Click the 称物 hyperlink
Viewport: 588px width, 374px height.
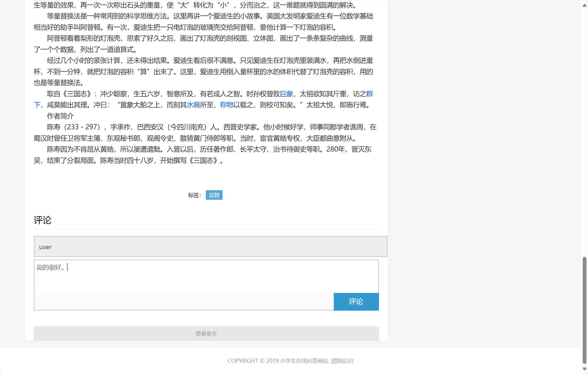226,105
